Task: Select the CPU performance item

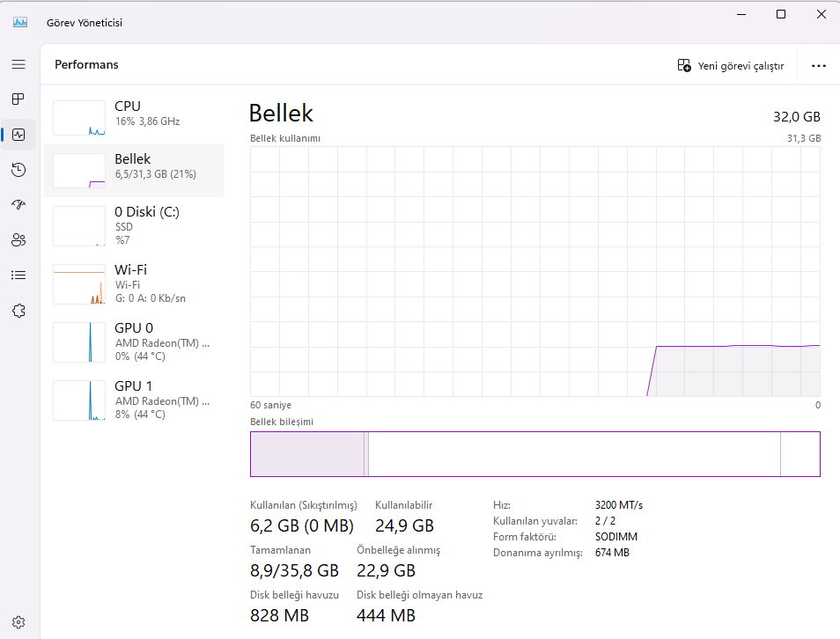Action: [134, 117]
